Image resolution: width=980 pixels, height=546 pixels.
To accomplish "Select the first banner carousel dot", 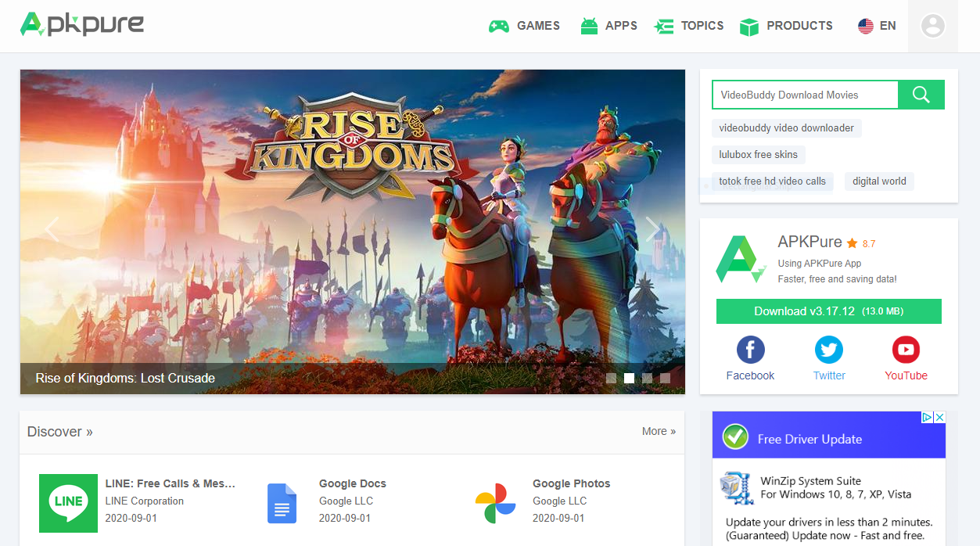I will (612, 379).
